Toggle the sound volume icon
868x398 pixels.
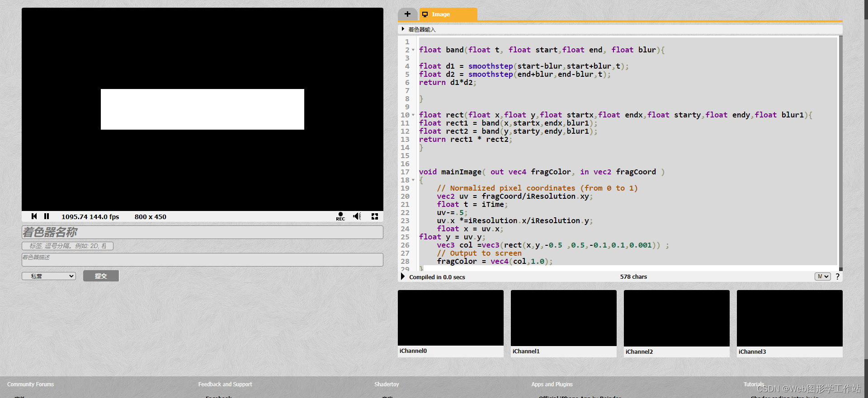click(357, 216)
